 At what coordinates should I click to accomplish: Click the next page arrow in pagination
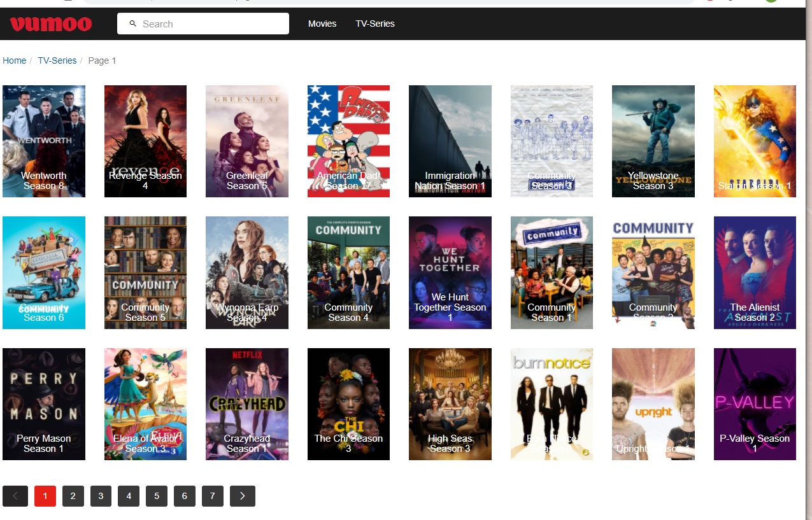(243, 496)
